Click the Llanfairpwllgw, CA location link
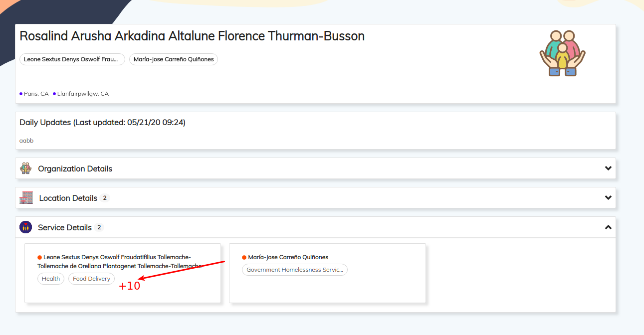 (82, 93)
